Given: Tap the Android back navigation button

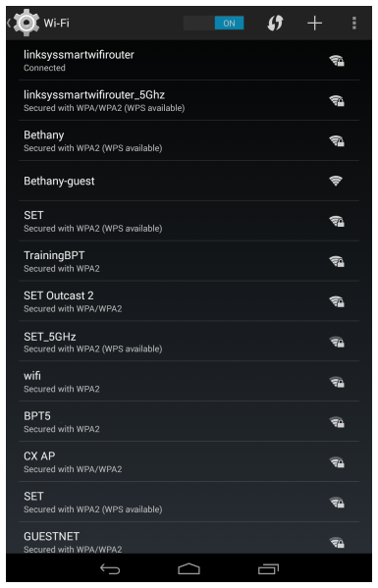Looking at the screenshot, I should 110,569.
